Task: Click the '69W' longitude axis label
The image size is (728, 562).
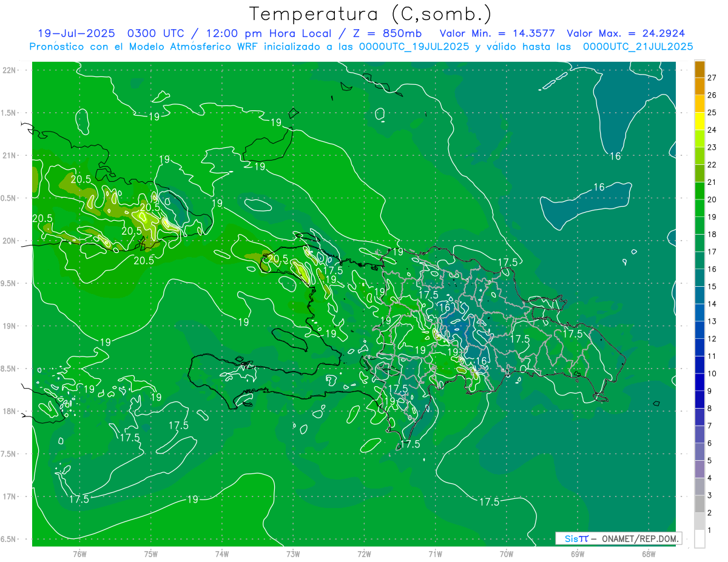Action: tap(577, 554)
